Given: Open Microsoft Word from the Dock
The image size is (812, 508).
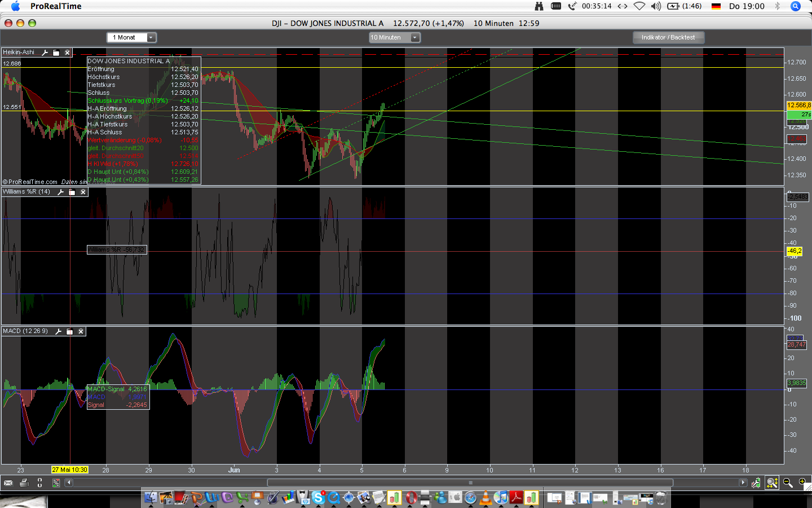Looking at the screenshot, I should [x=211, y=497].
